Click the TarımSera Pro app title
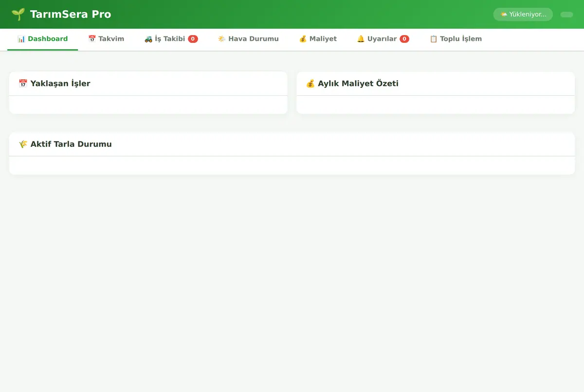This screenshot has height=392, width=584. 71,14
